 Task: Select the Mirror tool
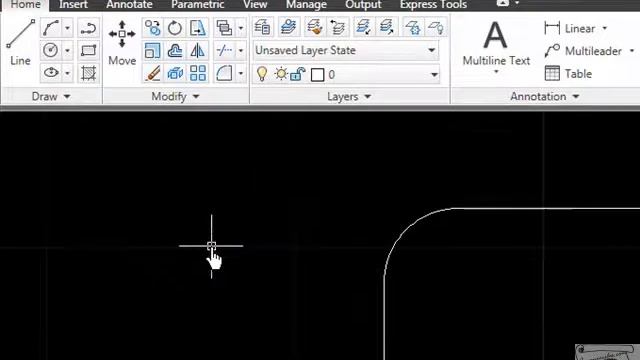click(x=198, y=51)
